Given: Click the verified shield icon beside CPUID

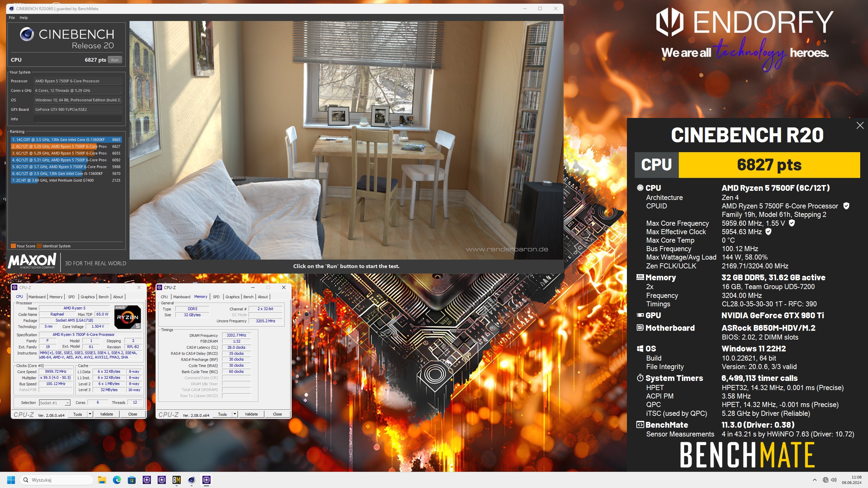Looking at the screenshot, I should pyautogui.click(x=846, y=206).
